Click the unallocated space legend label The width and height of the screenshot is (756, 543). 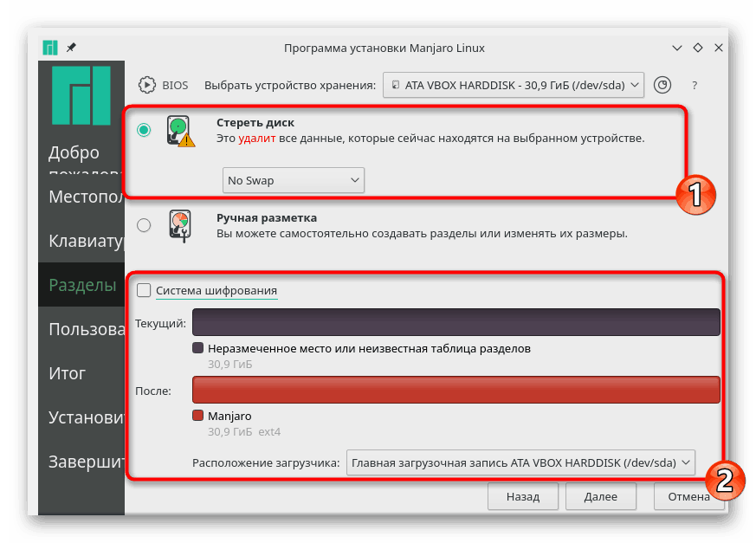(x=369, y=348)
